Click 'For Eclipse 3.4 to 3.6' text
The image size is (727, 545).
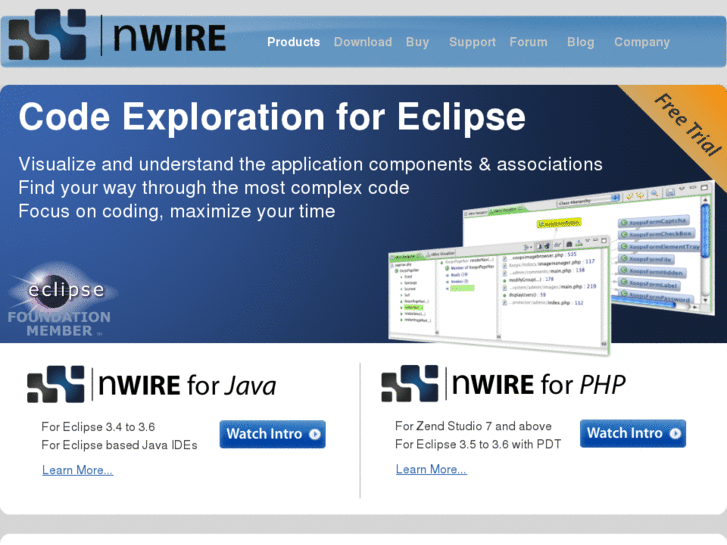pyautogui.click(x=98, y=427)
